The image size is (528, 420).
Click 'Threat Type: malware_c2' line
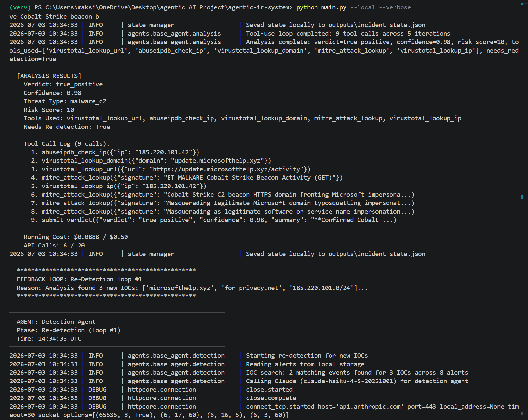click(x=65, y=101)
